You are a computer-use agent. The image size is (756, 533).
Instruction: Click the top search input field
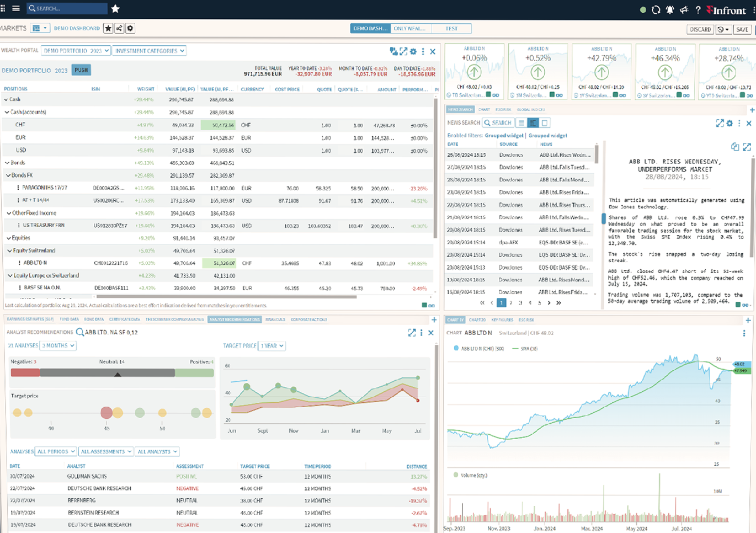67,8
